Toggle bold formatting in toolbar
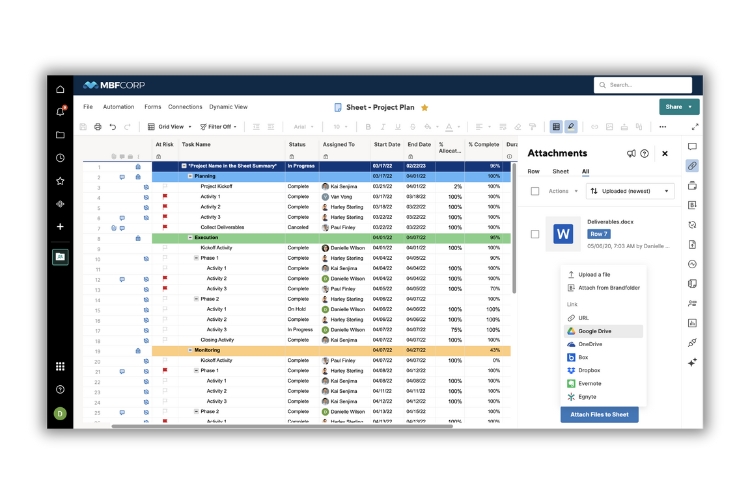Screen dimensions: 750x500 (368, 127)
